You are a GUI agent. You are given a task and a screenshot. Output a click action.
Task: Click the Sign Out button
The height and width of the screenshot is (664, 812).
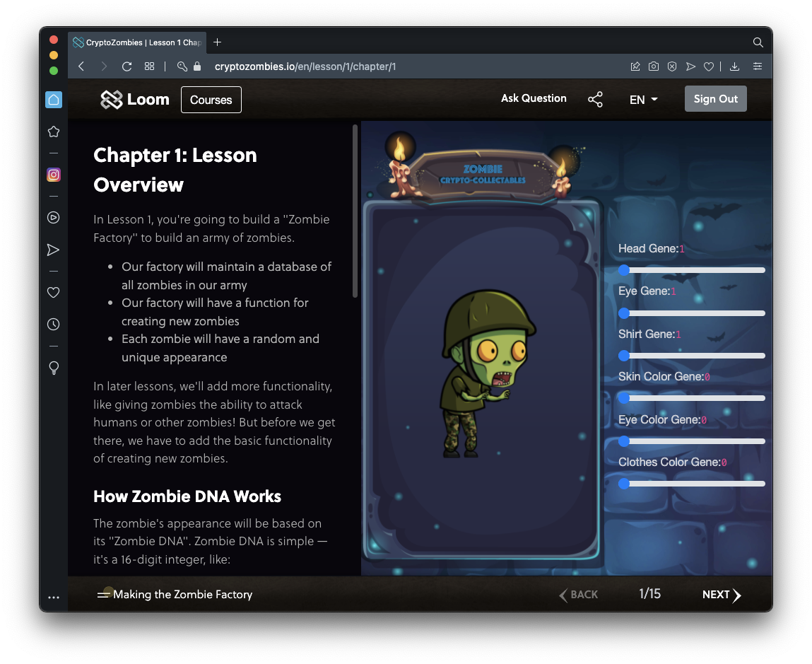click(716, 99)
